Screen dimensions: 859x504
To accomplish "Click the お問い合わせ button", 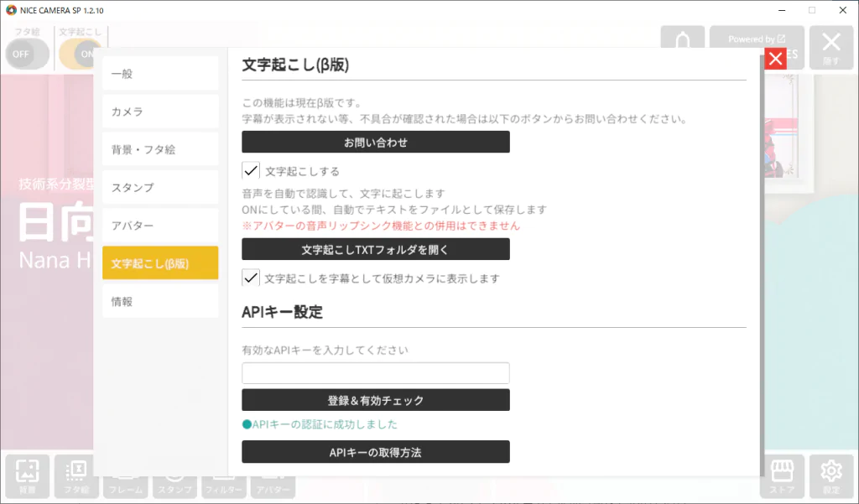I will click(x=376, y=143).
